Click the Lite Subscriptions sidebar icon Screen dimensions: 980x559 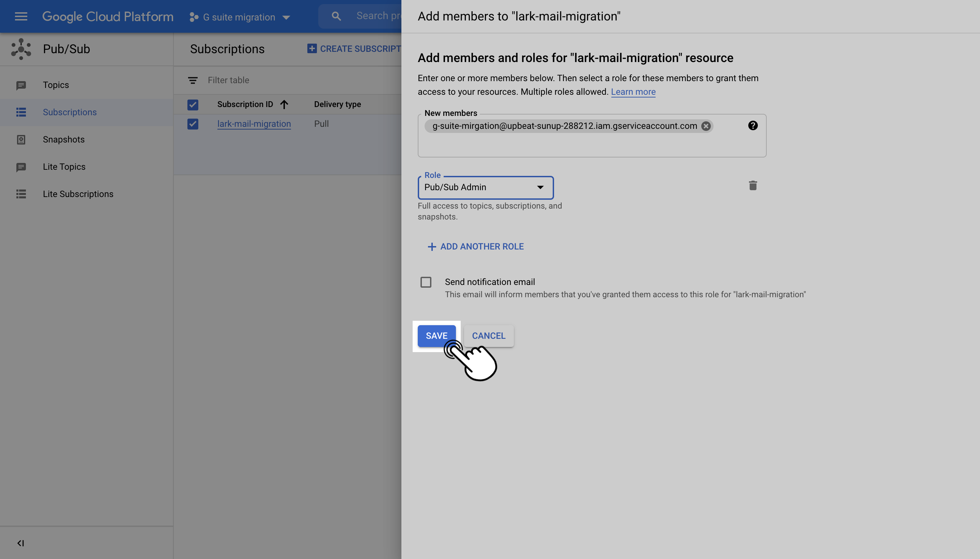pyautogui.click(x=21, y=194)
